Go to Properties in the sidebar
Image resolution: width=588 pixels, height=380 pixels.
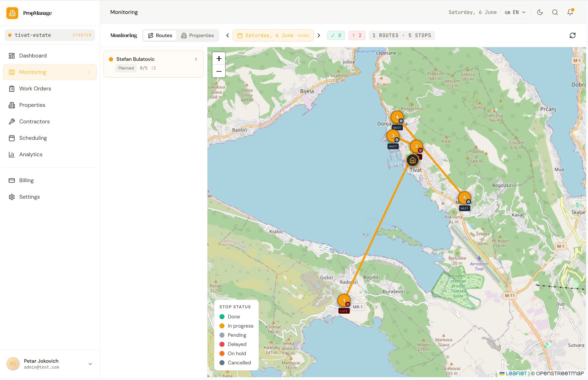coord(50,105)
